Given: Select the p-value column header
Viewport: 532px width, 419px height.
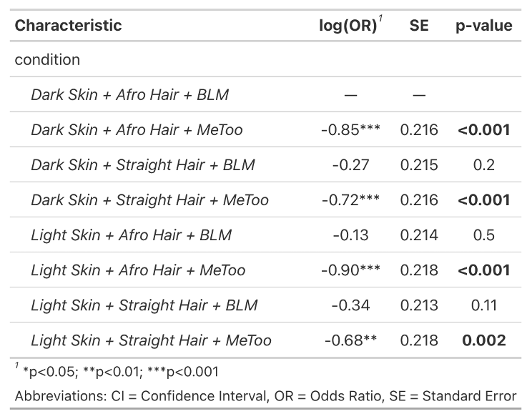Looking at the screenshot, I should [484, 26].
